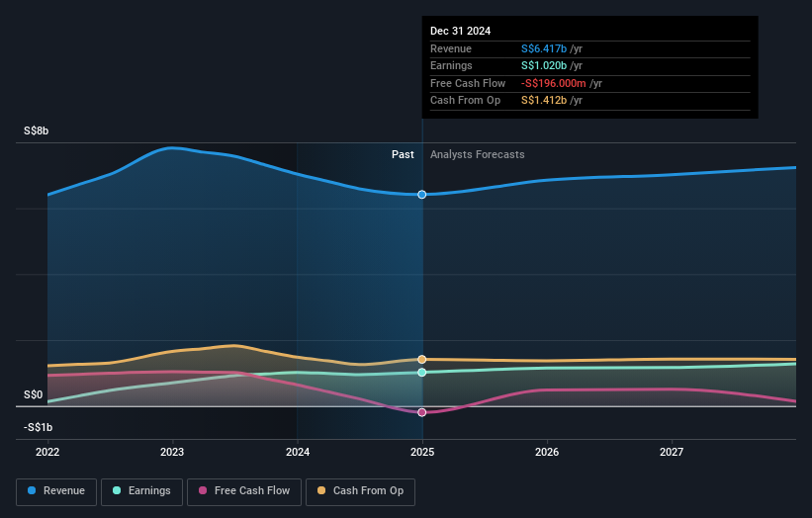Screen dimensions: 812x518
Task: Click the pink Free Cash Flow data point
Action: 422,412
